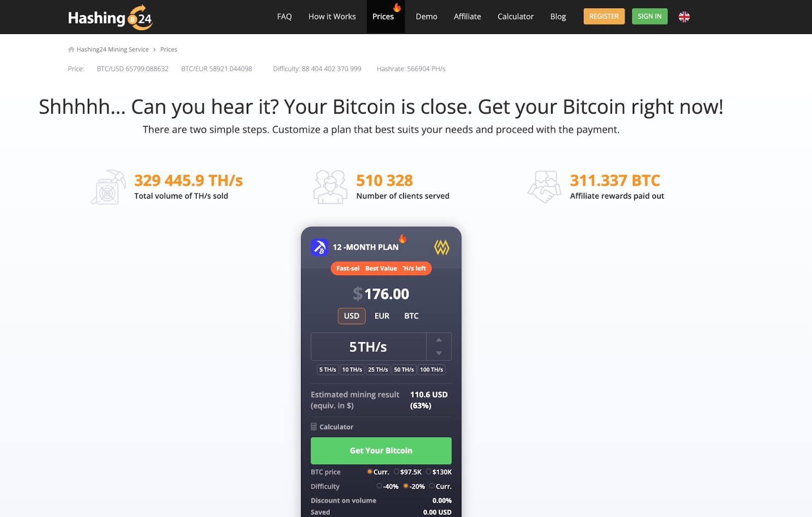Switch the price currency to EUR

(x=382, y=316)
